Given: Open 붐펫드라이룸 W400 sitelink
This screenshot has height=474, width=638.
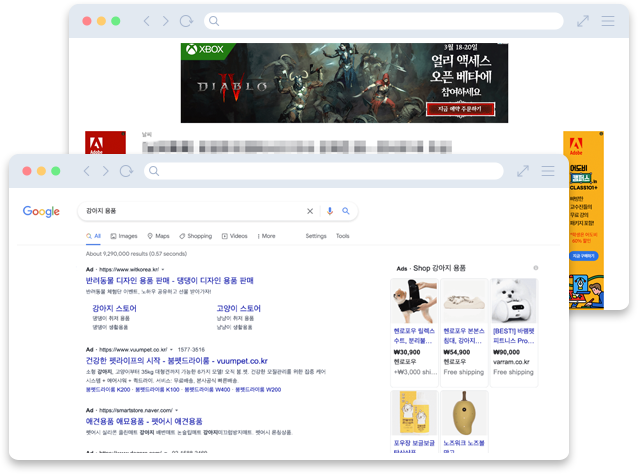Looking at the screenshot, I should coord(208,390).
